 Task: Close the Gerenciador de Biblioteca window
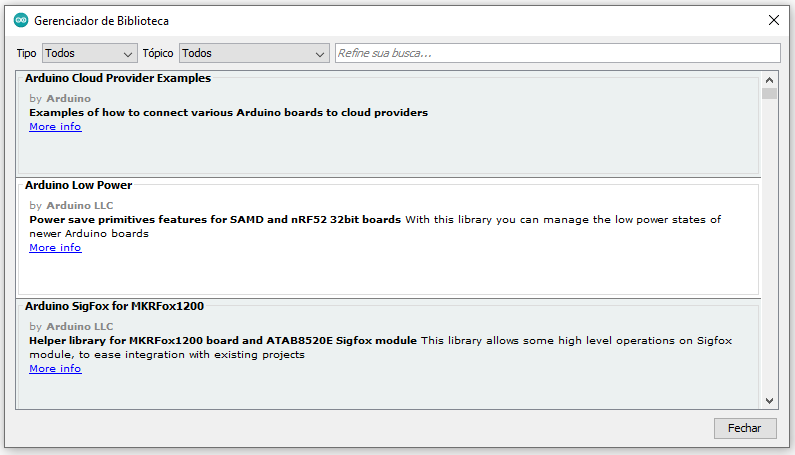click(773, 20)
